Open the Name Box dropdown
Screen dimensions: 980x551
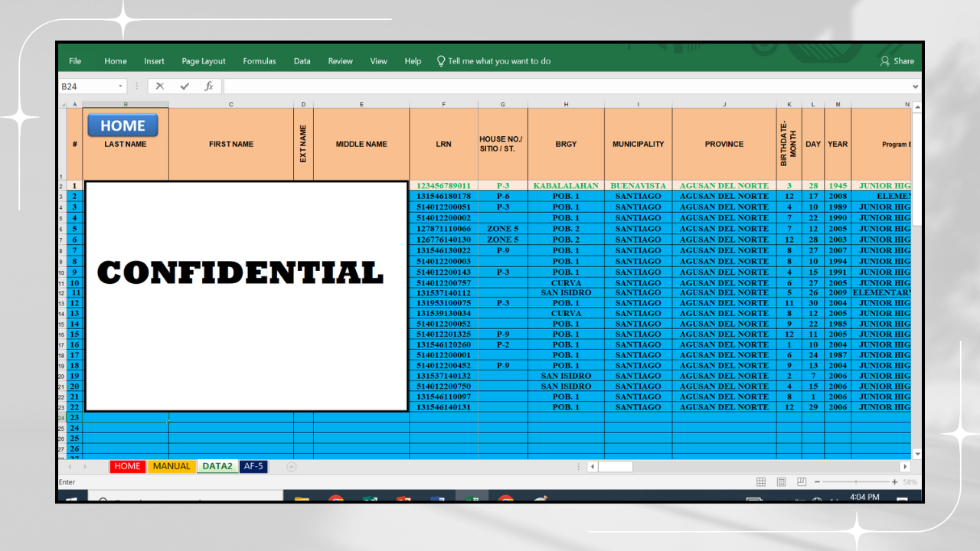point(121,86)
